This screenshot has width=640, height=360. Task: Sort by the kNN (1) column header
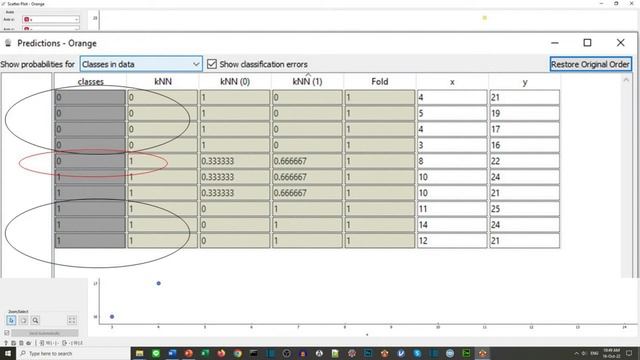(307, 82)
